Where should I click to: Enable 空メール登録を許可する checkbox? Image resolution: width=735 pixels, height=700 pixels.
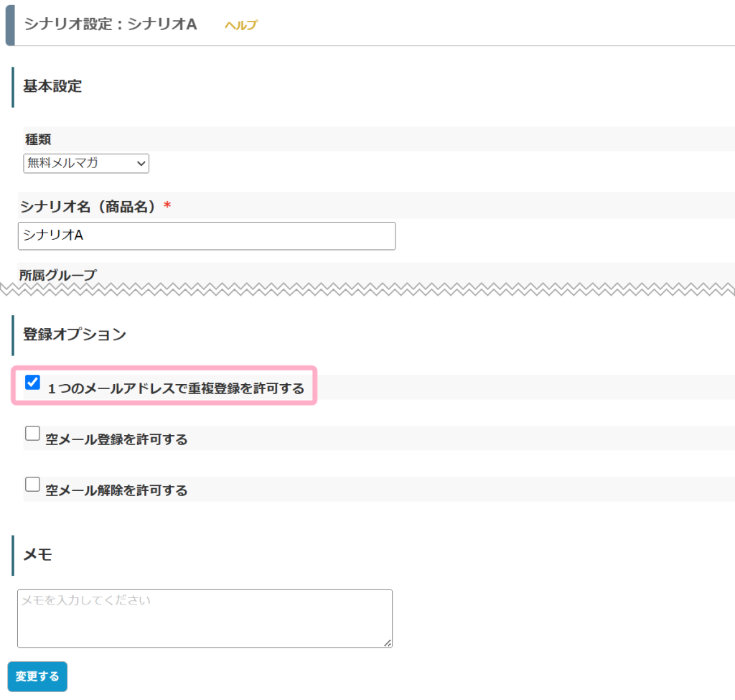click(32, 433)
